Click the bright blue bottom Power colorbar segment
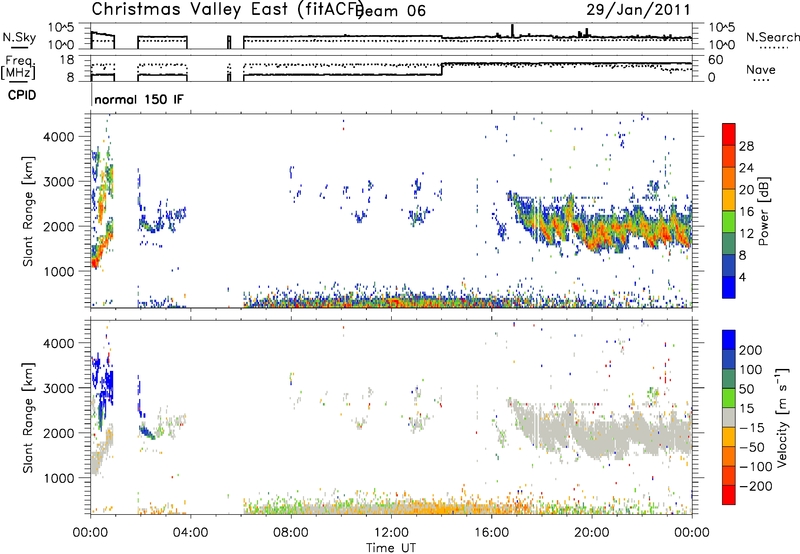Viewport: 800px width, 554px height. pos(729,287)
